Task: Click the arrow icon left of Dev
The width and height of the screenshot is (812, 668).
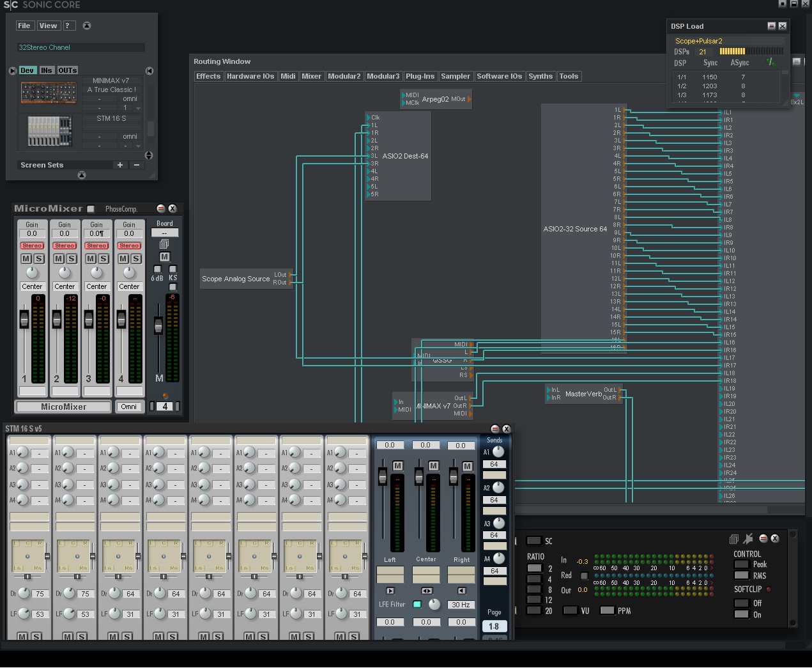Action: 12,71
